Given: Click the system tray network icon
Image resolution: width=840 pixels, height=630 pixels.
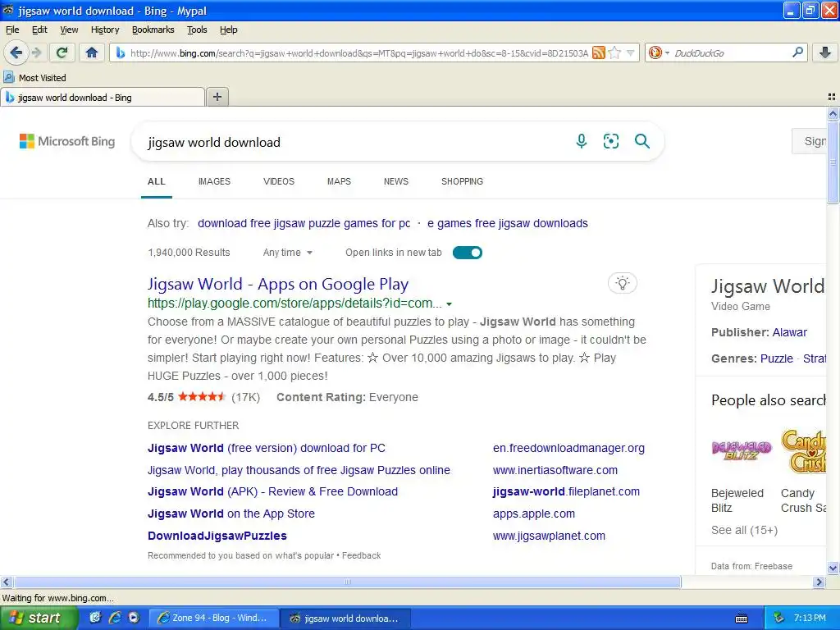Looking at the screenshot, I should tap(779, 619).
